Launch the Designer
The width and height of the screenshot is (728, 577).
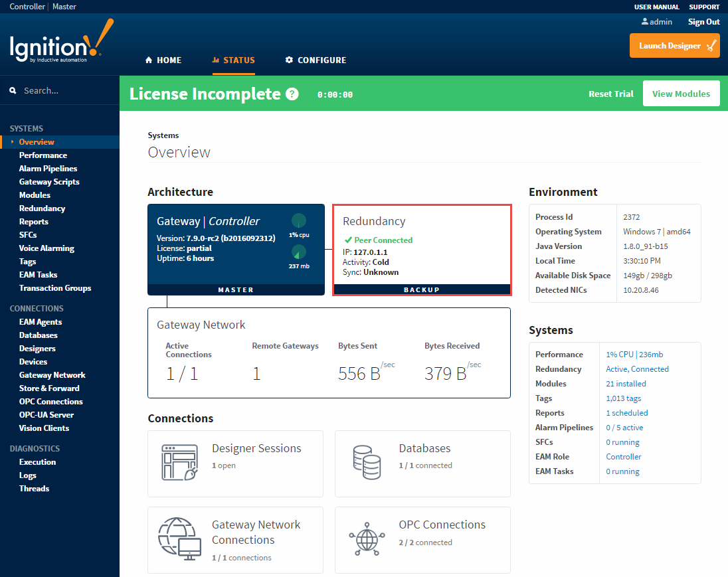pyautogui.click(x=674, y=46)
